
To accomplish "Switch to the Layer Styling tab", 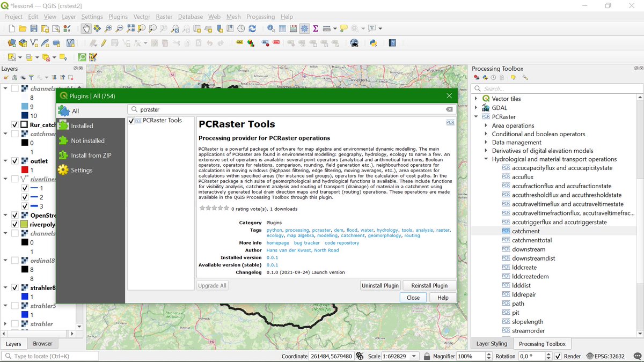I will coord(492,344).
